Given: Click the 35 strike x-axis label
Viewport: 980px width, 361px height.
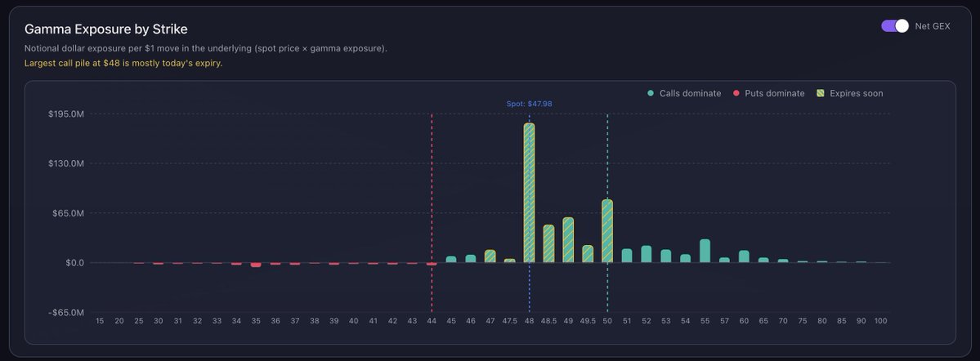Looking at the screenshot, I should 256,321.
